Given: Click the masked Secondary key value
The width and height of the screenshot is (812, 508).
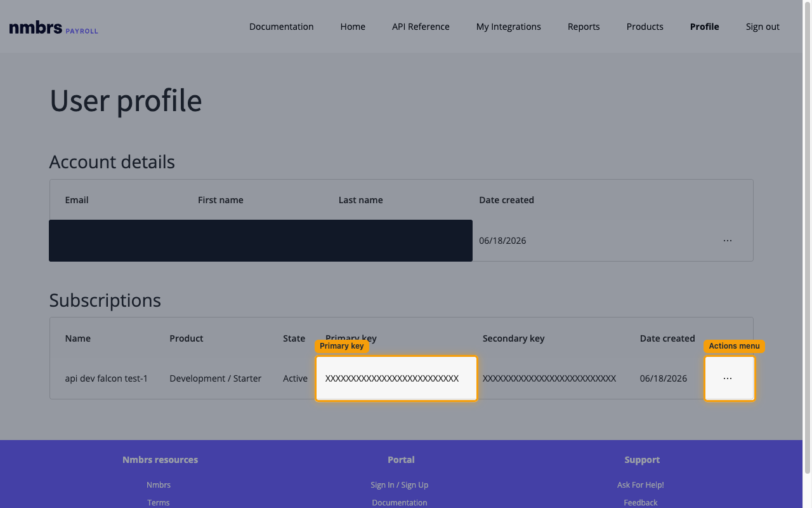Looking at the screenshot, I should tap(549, 378).
